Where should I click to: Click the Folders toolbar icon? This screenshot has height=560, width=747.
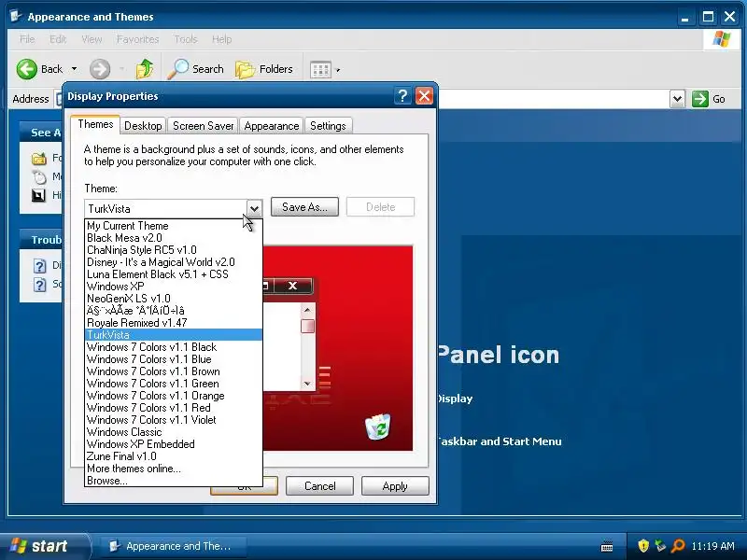pyautogui.click(x=246, y=69)
